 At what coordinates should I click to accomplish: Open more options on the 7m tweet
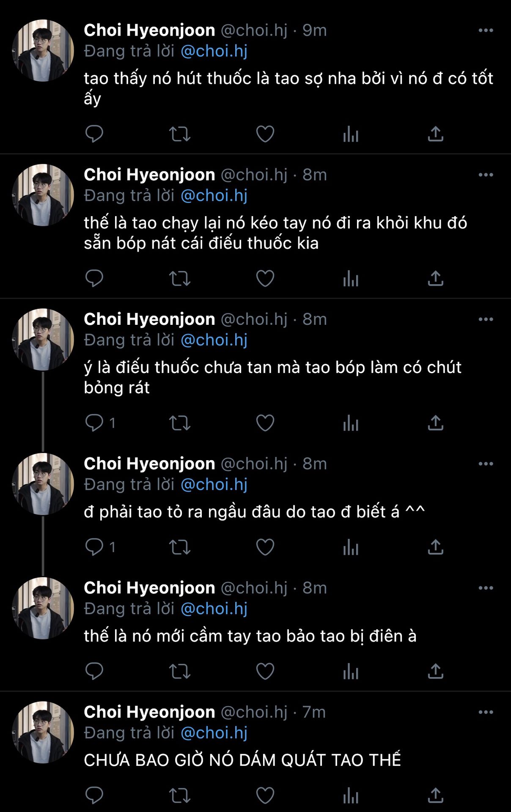[x=486, y=712]
